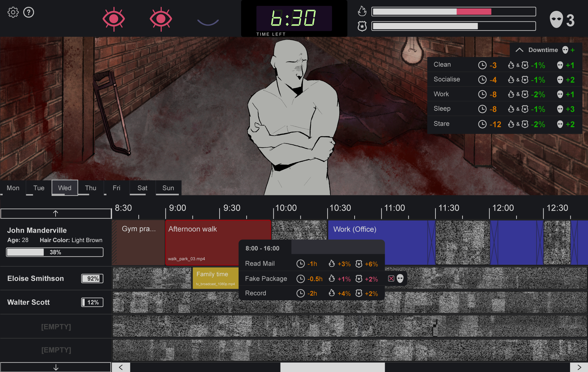Screen dimensions: 588x372
Task: Collapse the Downtime panel chevron
Action: (x=519, y=50)
